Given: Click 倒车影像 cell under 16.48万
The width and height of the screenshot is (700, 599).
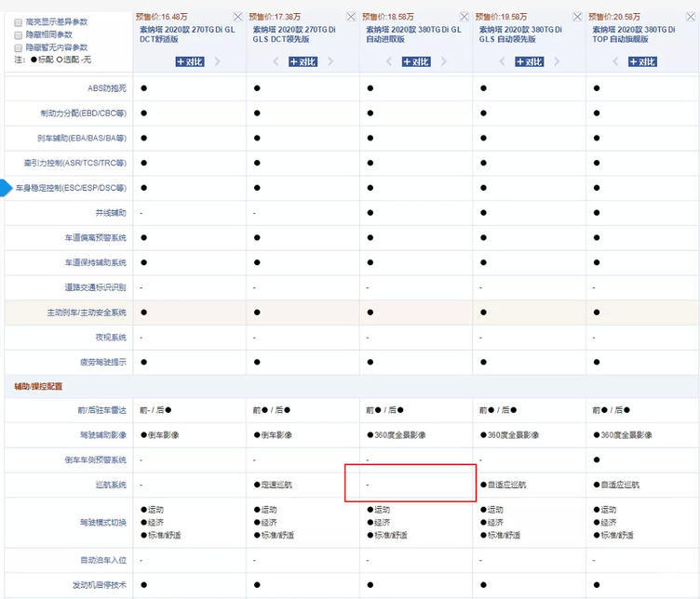Looking at the screenshot, I should click(x=160, y=435).
